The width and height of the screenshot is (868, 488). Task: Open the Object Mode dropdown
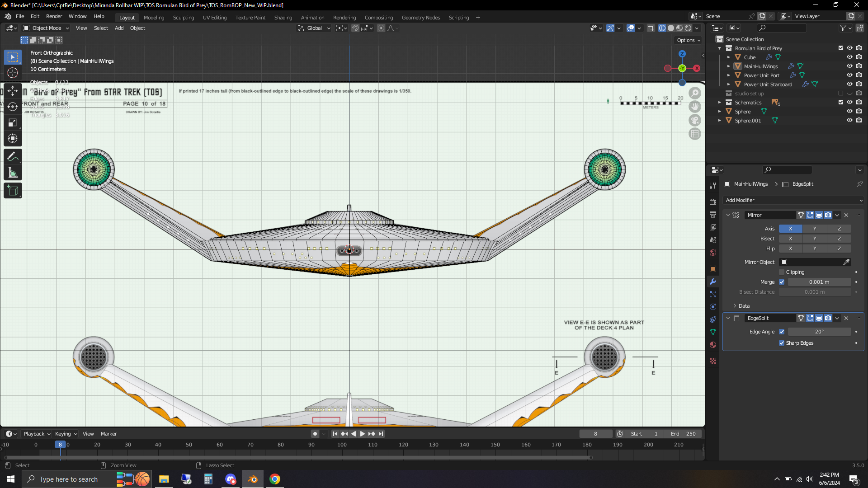point(46,28)
